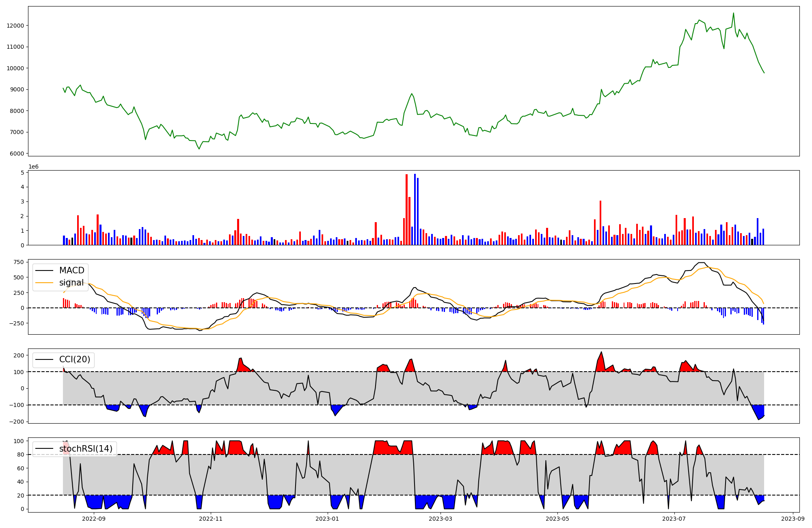Click the 2023-01 x-axis date label
The width and height of the screenshot is (812, 528).
327,519
